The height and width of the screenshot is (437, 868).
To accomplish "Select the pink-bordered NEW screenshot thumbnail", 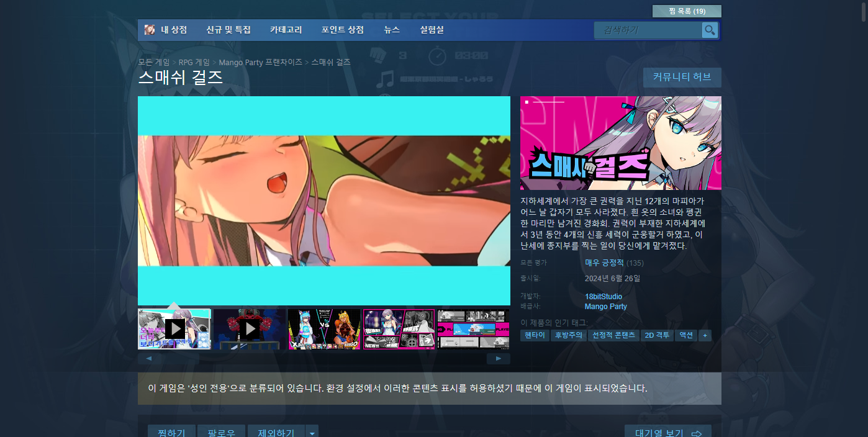I will click(x=399, y=329).
